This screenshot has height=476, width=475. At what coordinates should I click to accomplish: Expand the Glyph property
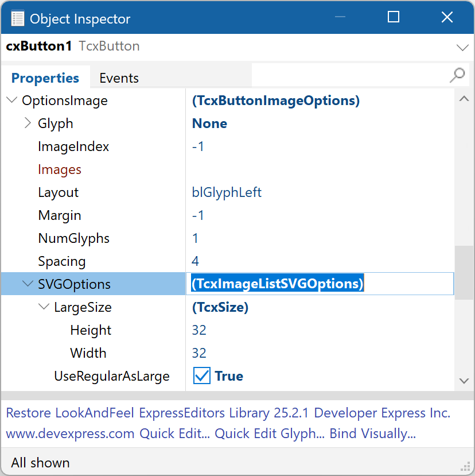pos(27,122)
